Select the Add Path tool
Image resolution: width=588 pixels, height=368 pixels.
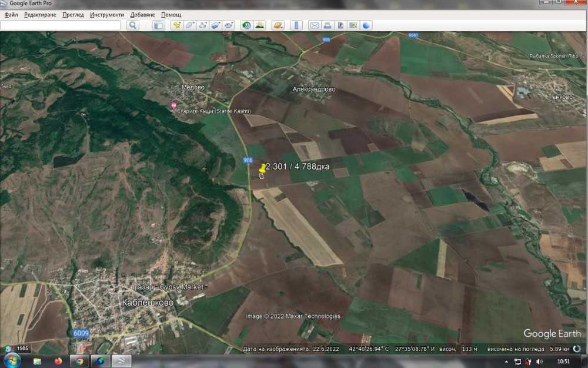click(203, 25)
